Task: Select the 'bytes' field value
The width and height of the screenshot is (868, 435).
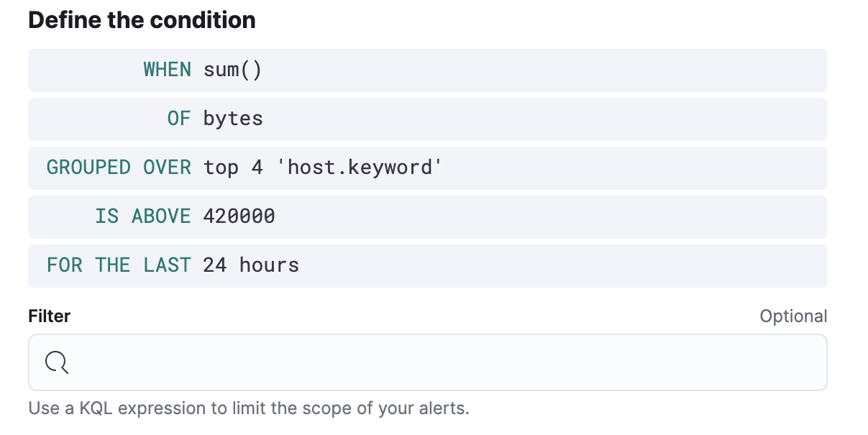Action: click(x=233, y=119)
